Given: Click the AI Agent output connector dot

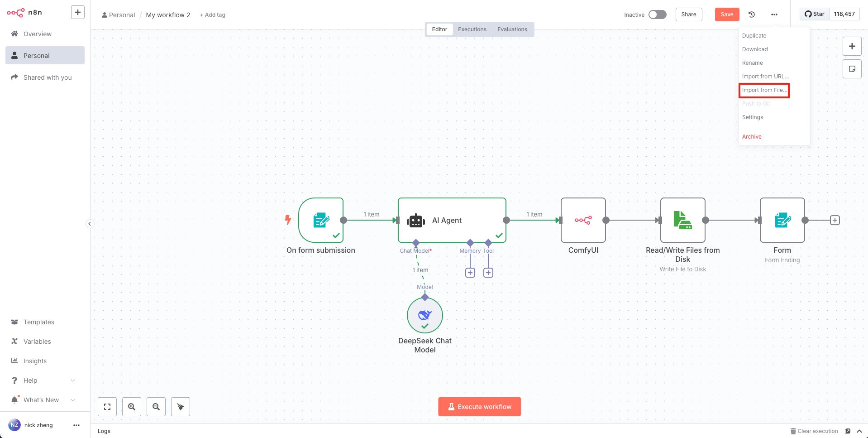Looking at the screenshot, I should (x=506, y=220).
